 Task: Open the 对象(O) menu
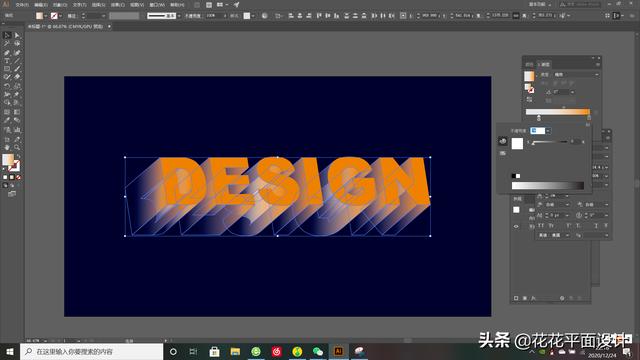click(60, 5)
